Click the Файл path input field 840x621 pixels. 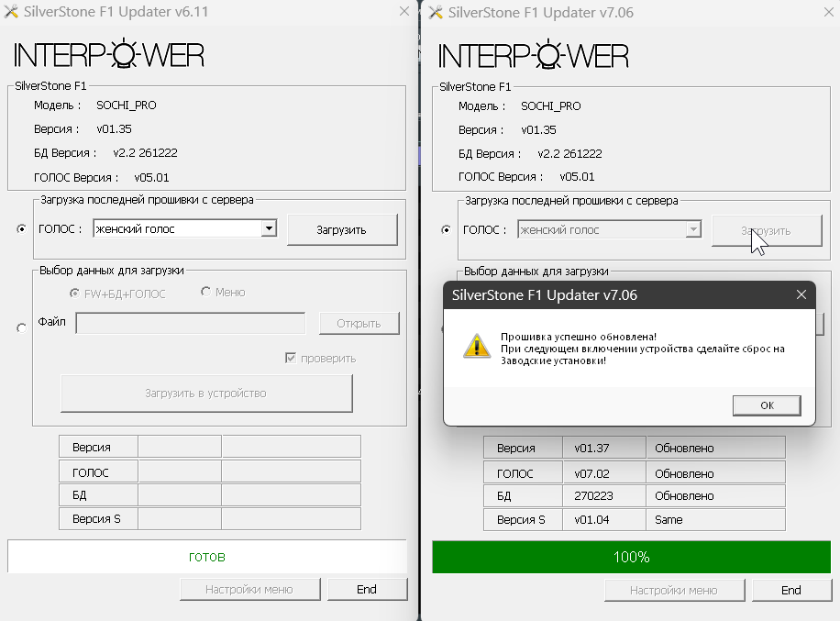coord(190,323)
